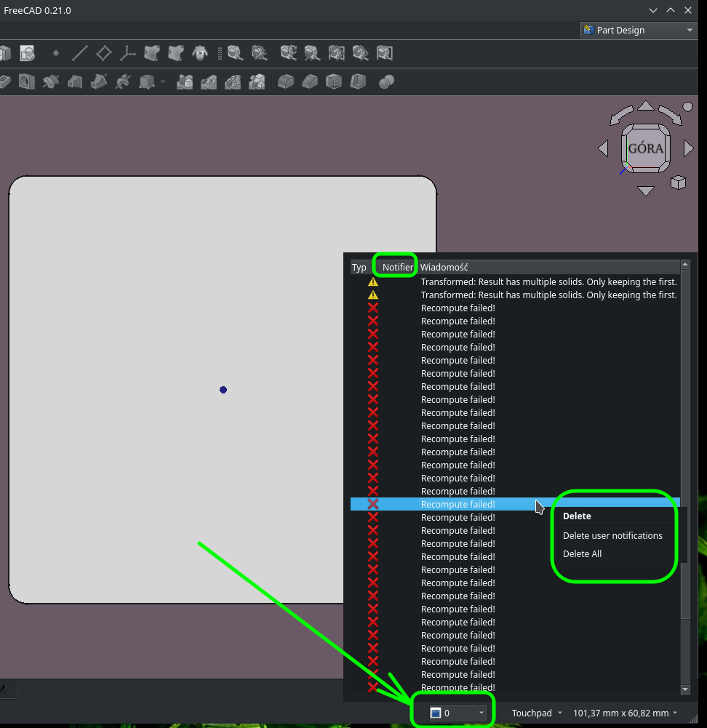Select Delete user notifications option
This screenshot has height=728, width=707.
coord(612,535)
